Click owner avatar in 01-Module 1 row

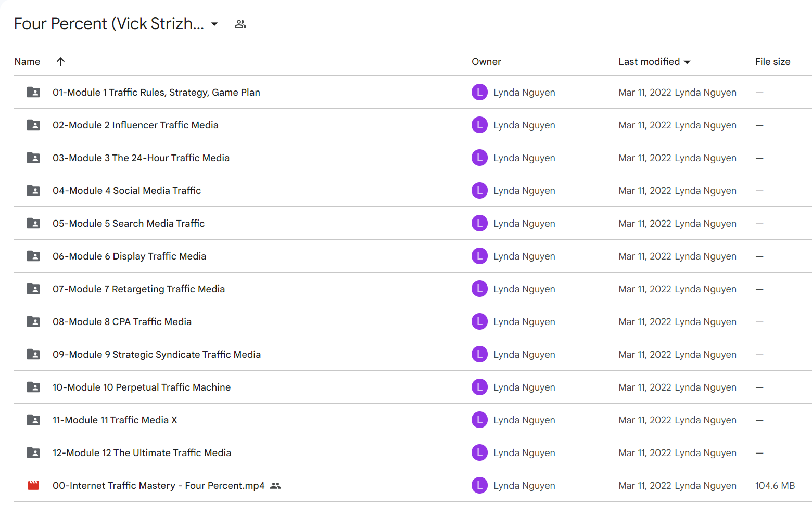(x=479, y=92)
